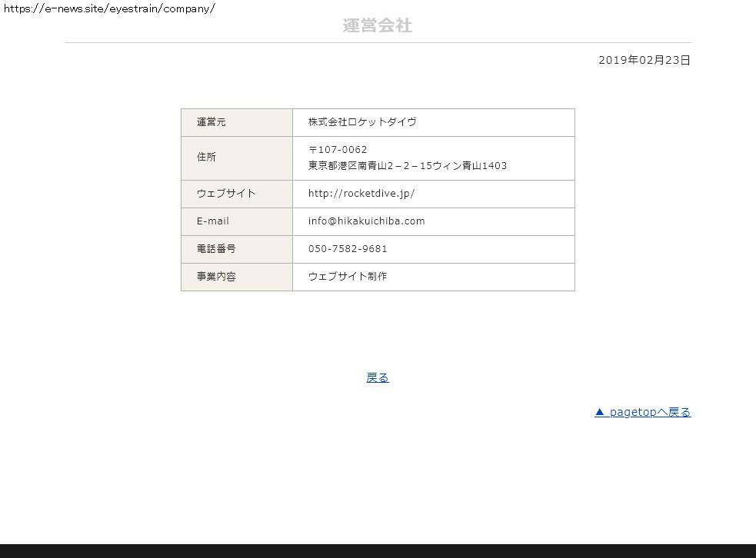The width and height of the screenshot is (756, 558).
Task: Click the date 2019年02月23日
Action: pos(644,60)
